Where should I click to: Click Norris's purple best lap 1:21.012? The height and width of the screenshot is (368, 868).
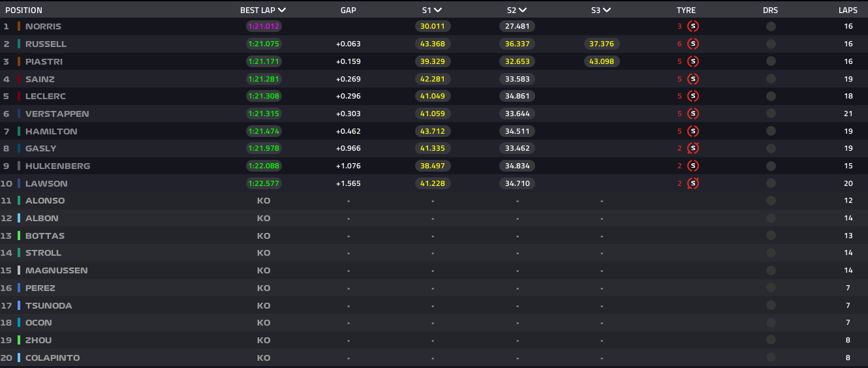pyautogui.click(x=264, y=27)
